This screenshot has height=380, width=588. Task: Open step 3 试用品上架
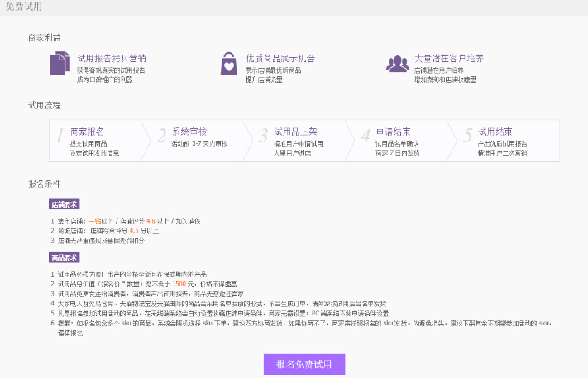[296, 132]
